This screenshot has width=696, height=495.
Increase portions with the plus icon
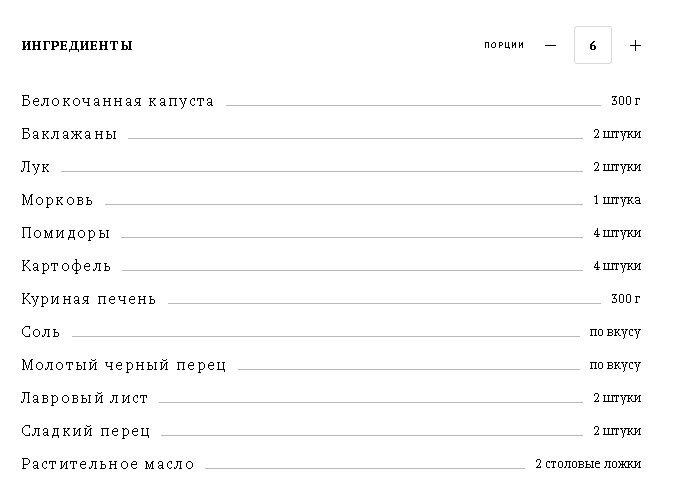(x=635, y=46)
